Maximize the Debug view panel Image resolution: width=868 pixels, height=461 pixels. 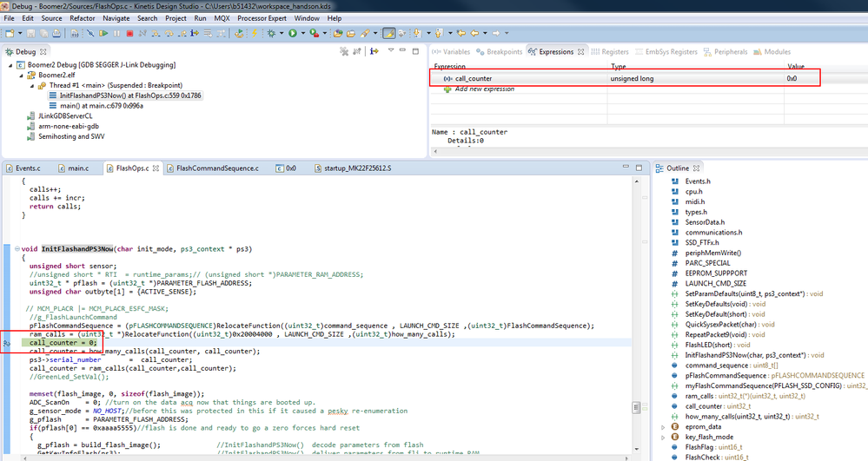[415, 51]
